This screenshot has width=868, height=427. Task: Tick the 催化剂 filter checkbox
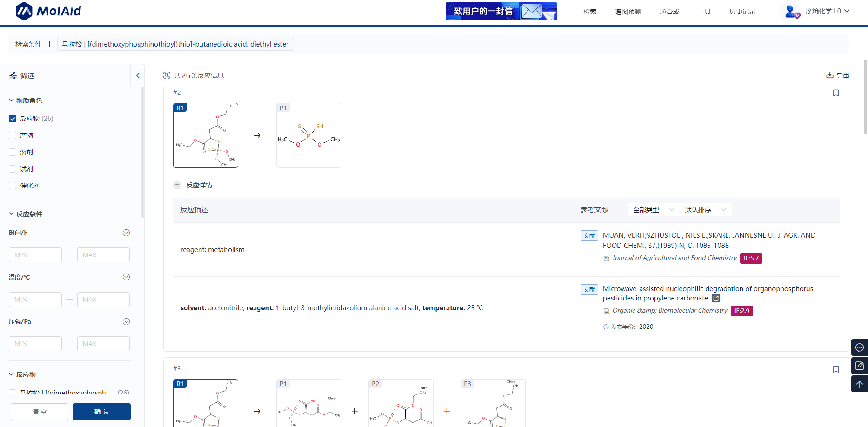click(13, 186)
